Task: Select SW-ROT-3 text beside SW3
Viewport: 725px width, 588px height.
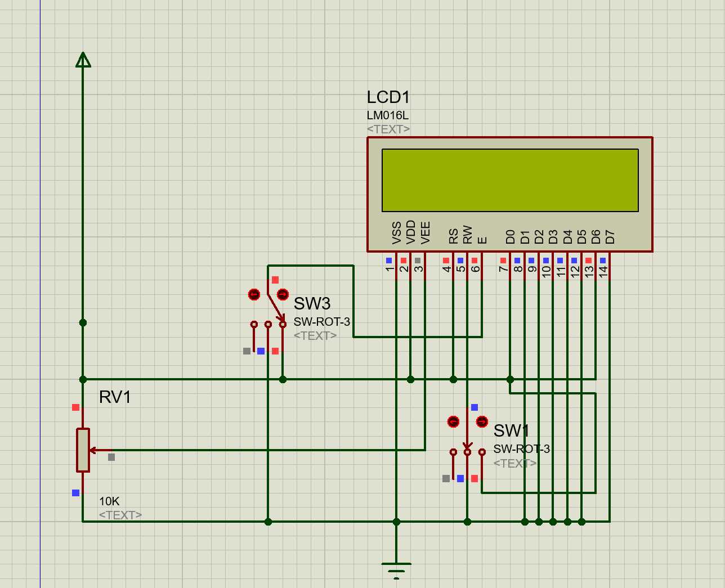Action: pyautogui.click(x=322, y=322)
